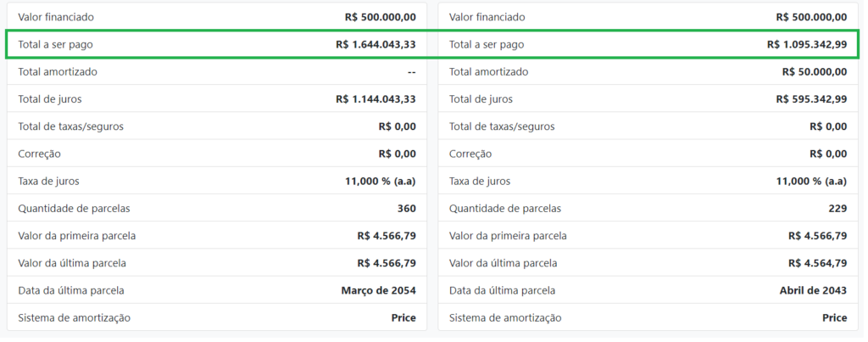This screenshot has width=868, height=342.
Task: Select right Total a ser pago R$ 1.095.342,99
Action: (x=648, y=44)
